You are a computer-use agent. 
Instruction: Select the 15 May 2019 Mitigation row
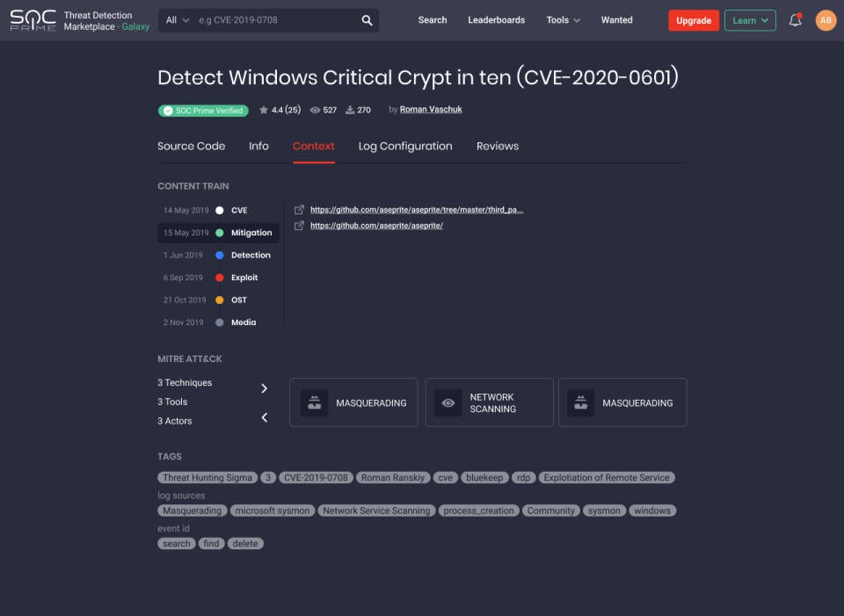[x=218, y=233]
